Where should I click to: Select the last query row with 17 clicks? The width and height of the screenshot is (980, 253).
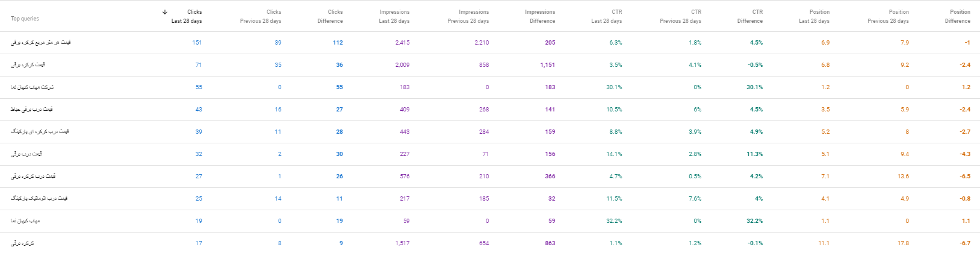490,243
